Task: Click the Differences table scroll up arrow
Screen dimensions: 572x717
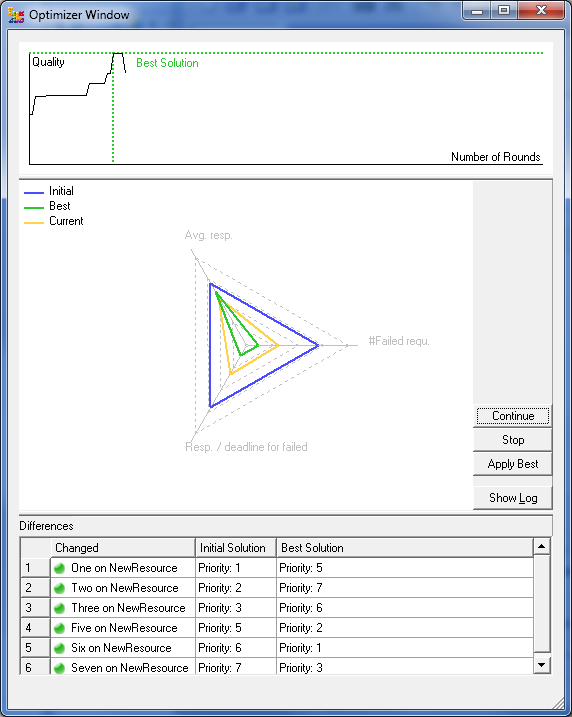Action: click(542, 546)
